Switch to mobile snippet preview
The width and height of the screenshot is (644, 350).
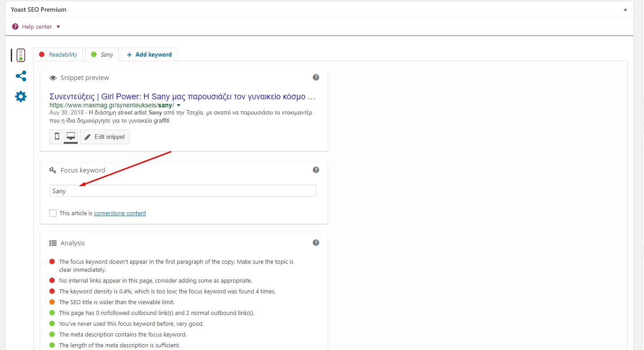pos(57,137)
